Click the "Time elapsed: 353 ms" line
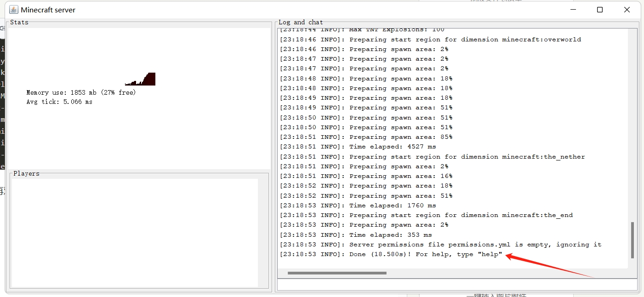 click(x=356, y=235)
